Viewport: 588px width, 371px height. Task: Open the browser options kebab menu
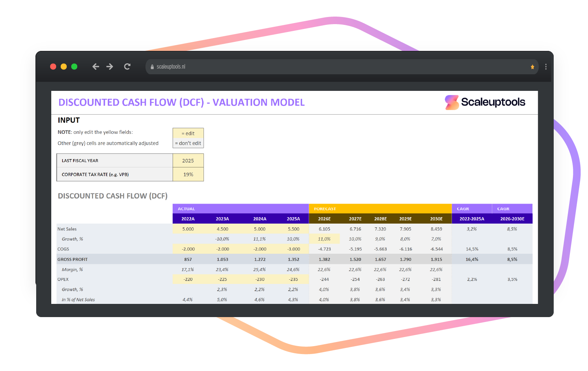[x=546, y=66]
